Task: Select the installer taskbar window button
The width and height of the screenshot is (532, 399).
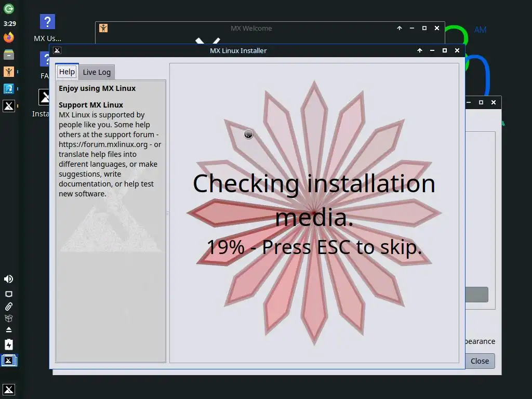Action: pyautogui.click(x=9, y=361)
